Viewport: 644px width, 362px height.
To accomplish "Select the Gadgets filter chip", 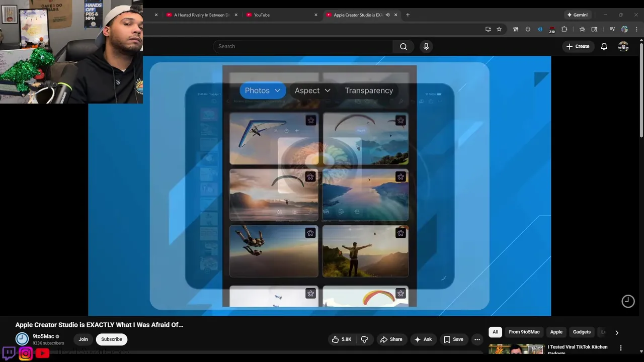I will tap(582, 332).
